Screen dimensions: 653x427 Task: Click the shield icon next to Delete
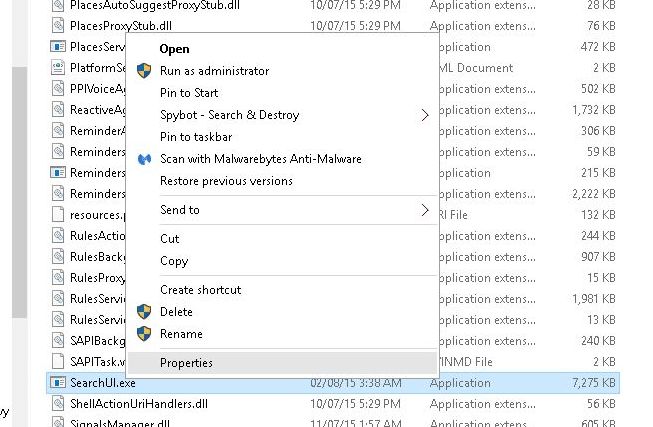[x=144, y=312]
